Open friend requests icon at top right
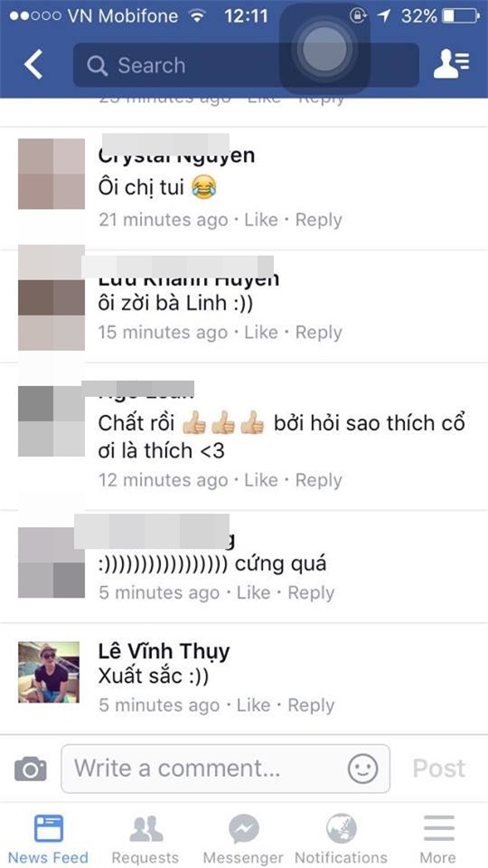Viewport: 488px width, 868px height. pyautogui.click(x=451, y=64)
